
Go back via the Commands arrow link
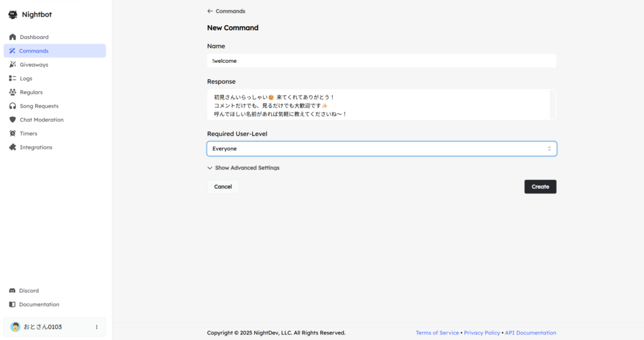[226, 11]
